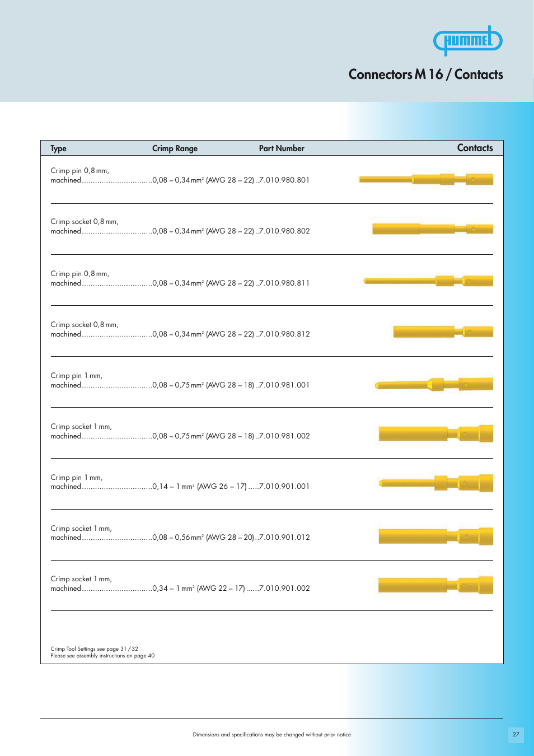Select part number 7.010.901.002
The image size is (534, 756).
(284, 589)
